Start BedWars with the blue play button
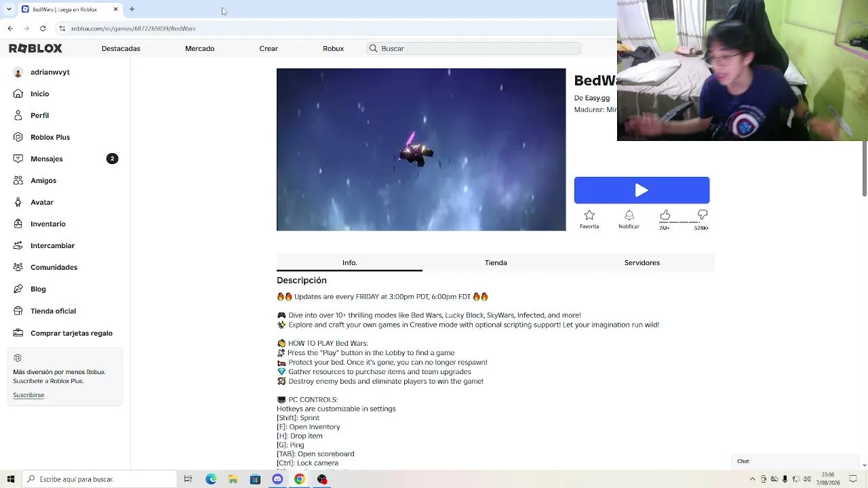The image size is (868, 488). (x=642, y=190)
